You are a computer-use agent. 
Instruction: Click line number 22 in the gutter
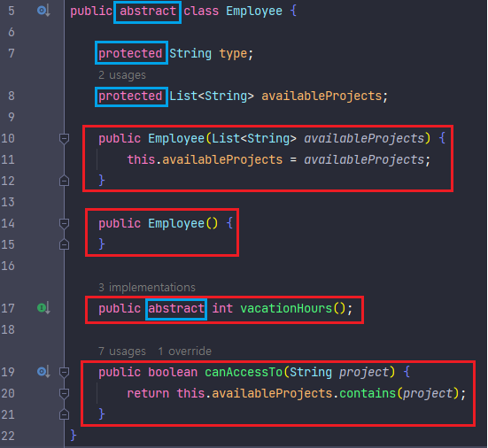coord(8,436)
